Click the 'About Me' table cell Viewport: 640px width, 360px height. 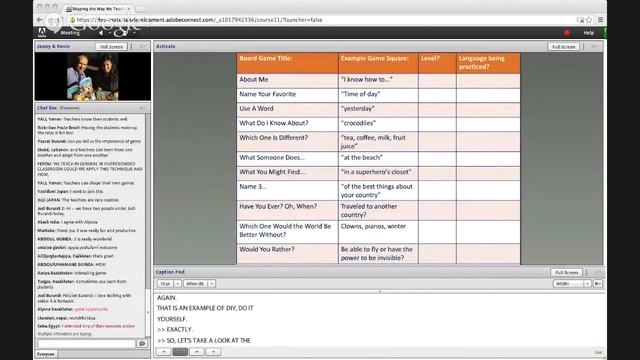(x=287, y=80)
